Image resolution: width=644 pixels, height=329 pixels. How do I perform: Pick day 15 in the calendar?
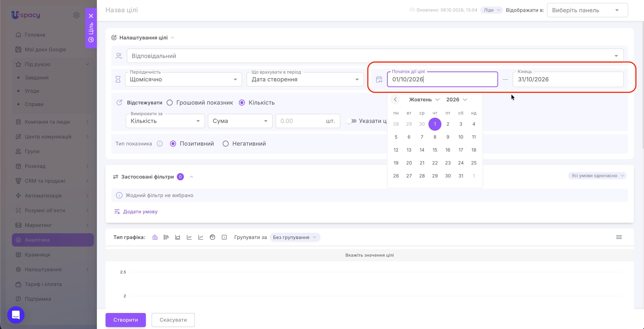click(x=435, y=150)
